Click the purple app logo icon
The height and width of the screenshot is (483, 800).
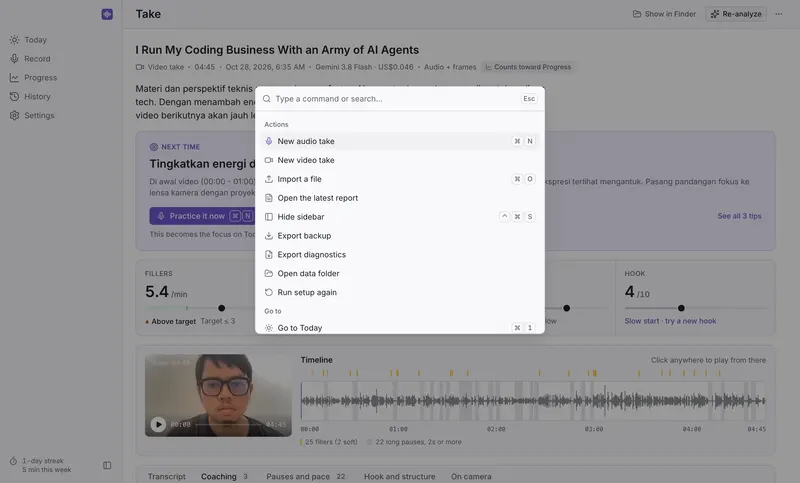coord(107,14)
